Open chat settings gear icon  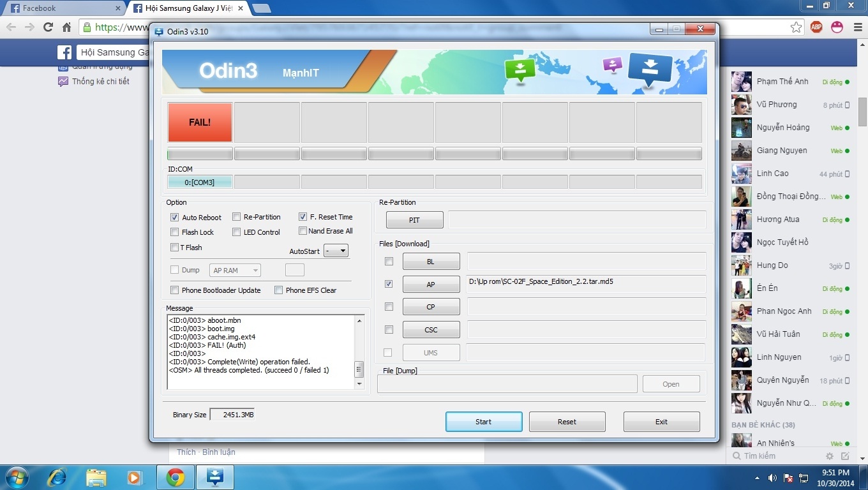pos(830,456)
